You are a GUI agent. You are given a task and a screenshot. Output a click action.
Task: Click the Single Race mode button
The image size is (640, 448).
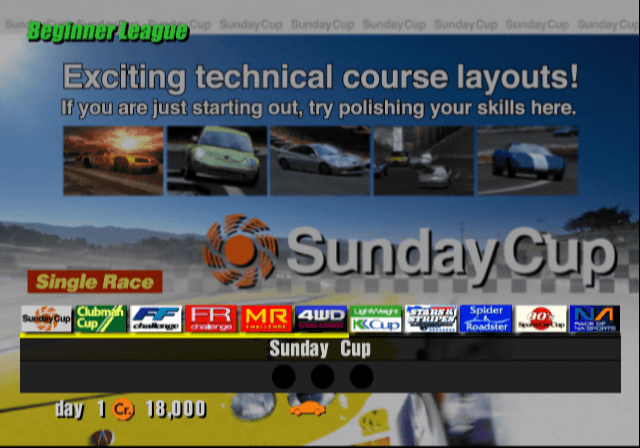[95, 282]
